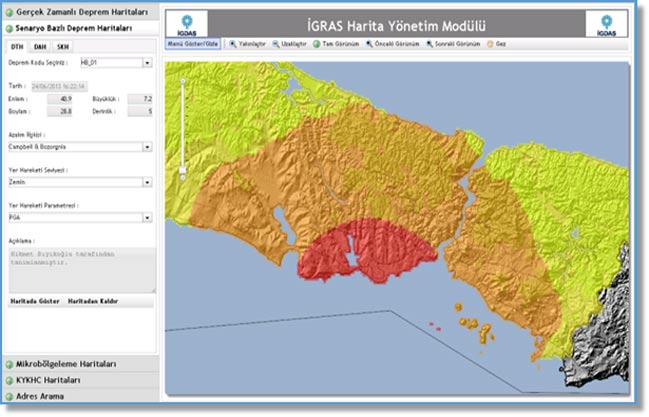This screenshot has height=417, width=649.
Task: Click Haritada Göster button
Action: click(x=34, y=300)
